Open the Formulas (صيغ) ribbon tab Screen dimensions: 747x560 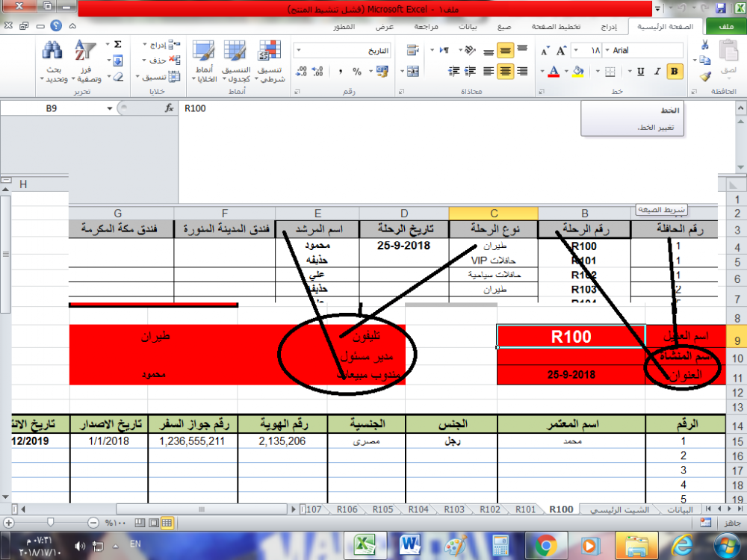pos(504,27)
